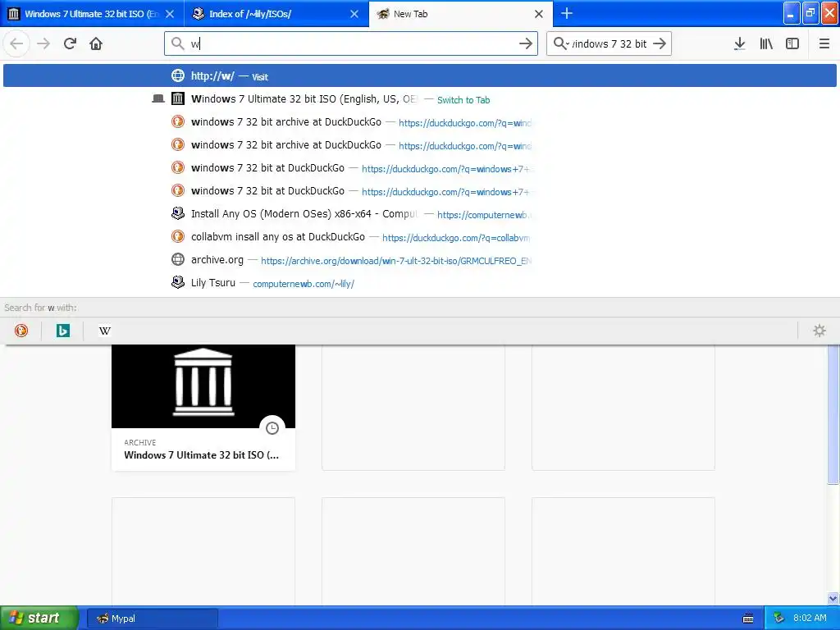The height and width of the screenshot is (630, 840).
Task: Reload the current page
Action: pos(70,43)
